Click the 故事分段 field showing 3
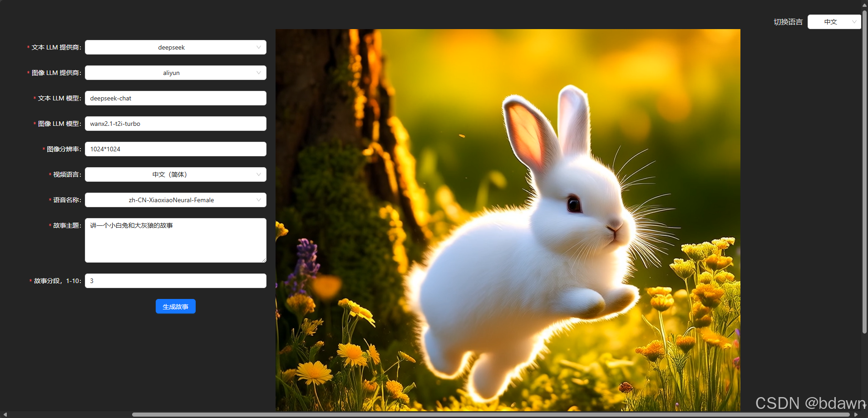868x418 pixels. [175, 281]
